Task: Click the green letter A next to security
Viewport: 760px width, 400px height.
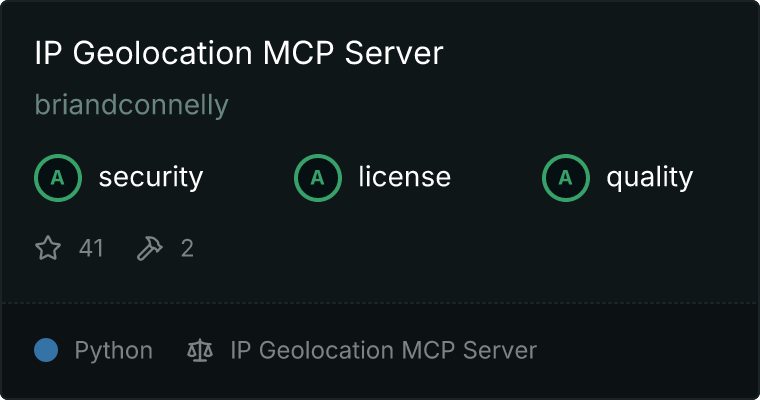Action: (58, 178)
